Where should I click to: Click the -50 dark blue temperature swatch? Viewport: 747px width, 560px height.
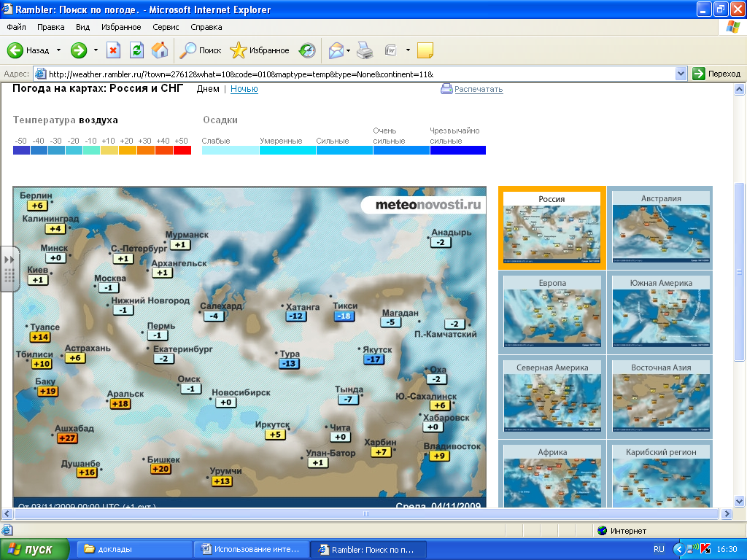[21, 150]
